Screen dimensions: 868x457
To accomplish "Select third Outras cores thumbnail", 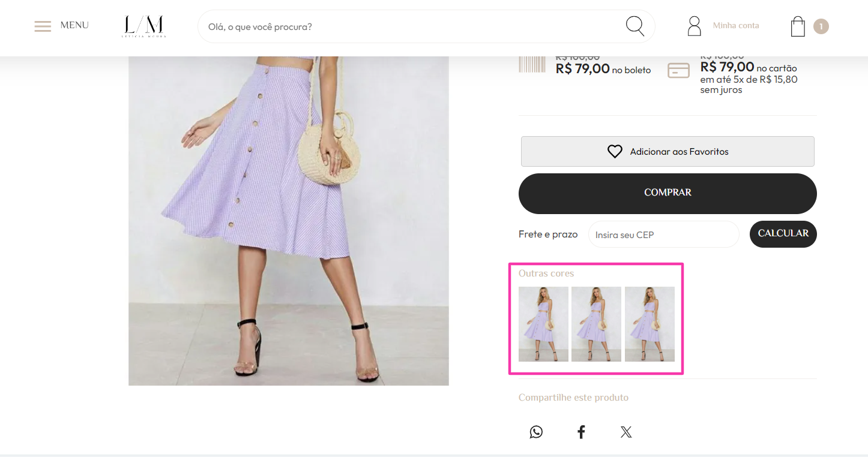I will (x=649, y=324).
